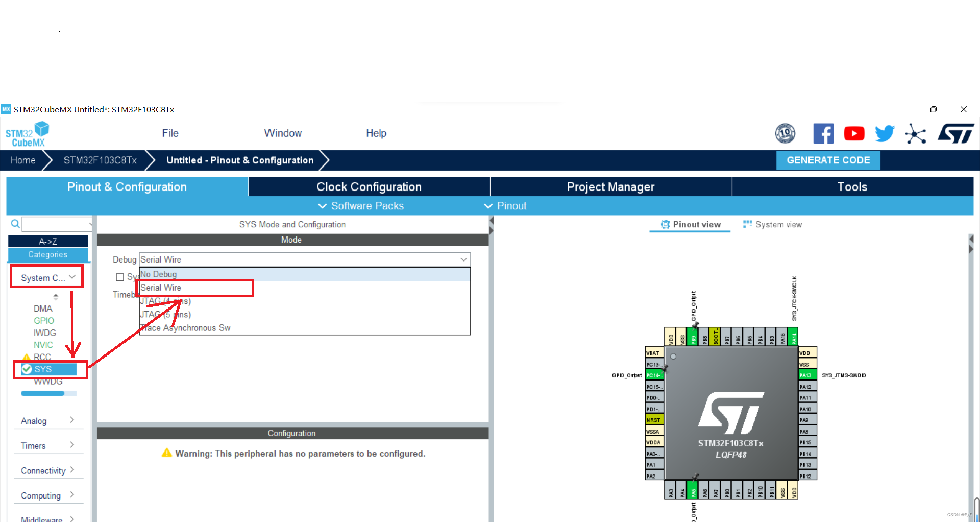Viewport: 980px width, 522px height.
Task: Select DMA in System Core list
Action: [43, 309]
